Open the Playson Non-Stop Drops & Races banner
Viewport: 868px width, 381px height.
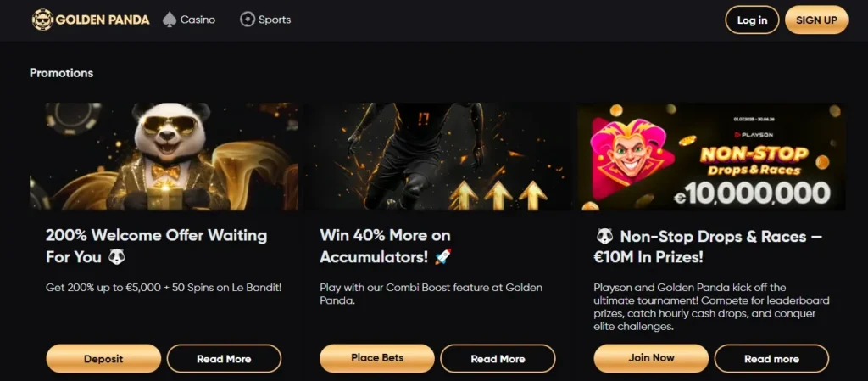coord(711,157)
